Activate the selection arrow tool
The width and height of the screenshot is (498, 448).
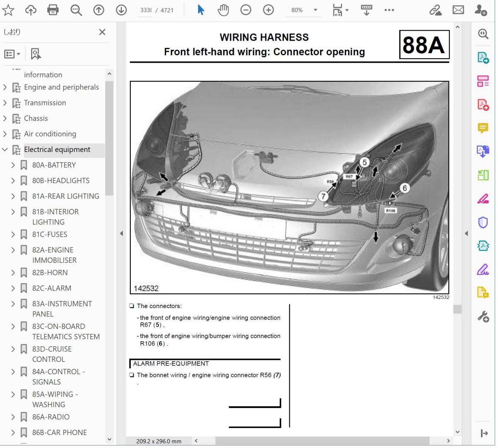point(201,10)
